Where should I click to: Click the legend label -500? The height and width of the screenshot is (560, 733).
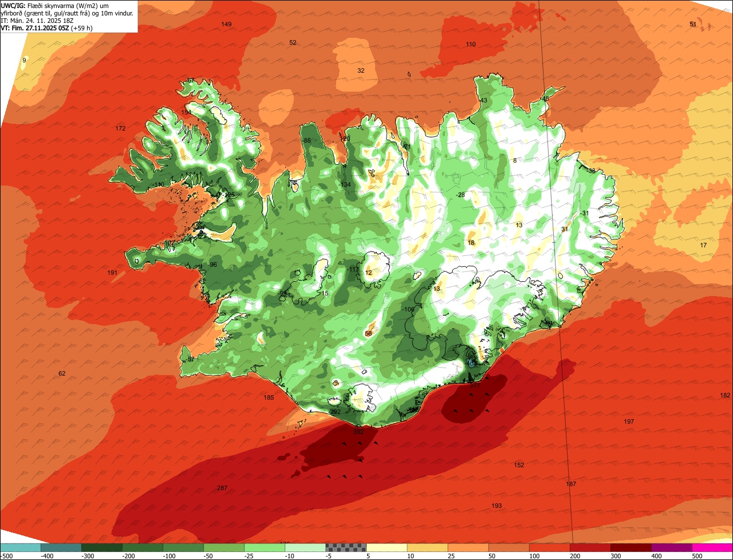pos(6,555)
